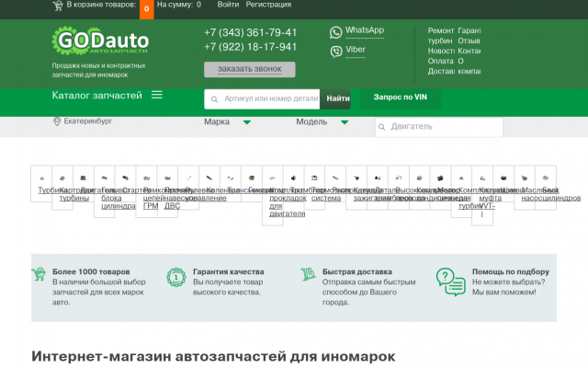Click the Более 1000 товаров cart icon

point(39,274)
